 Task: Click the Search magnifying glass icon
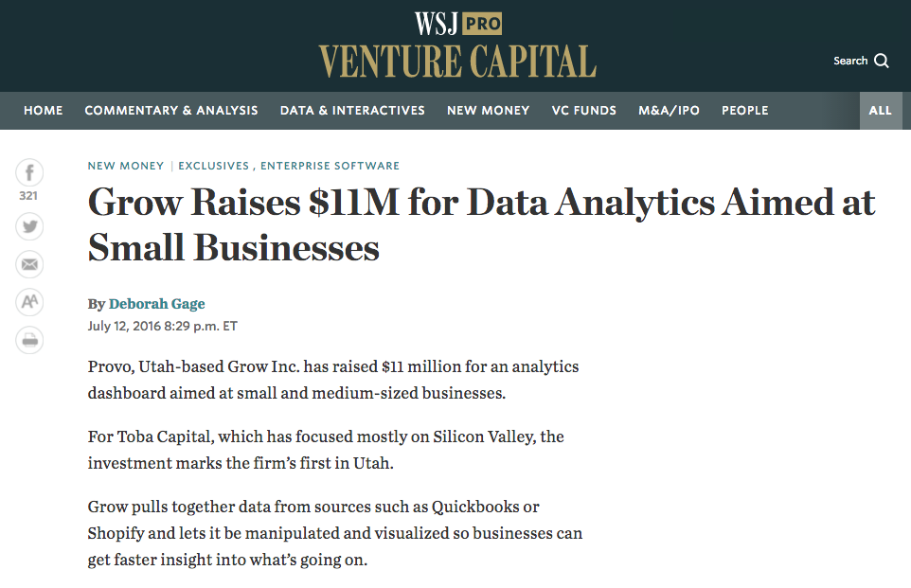[882, 61]
